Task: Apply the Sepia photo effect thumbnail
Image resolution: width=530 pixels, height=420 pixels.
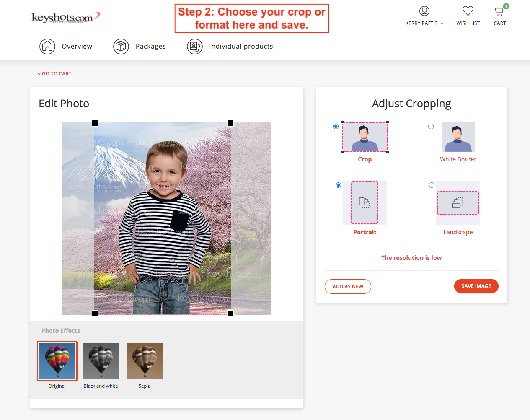Action: tap(145, 361)
